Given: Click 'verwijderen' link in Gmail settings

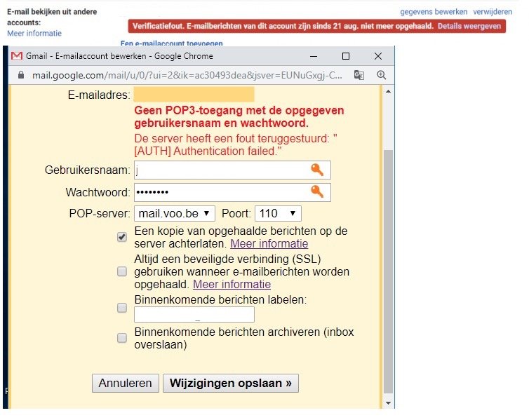Looking at the screenshot, I should (493, 12).
